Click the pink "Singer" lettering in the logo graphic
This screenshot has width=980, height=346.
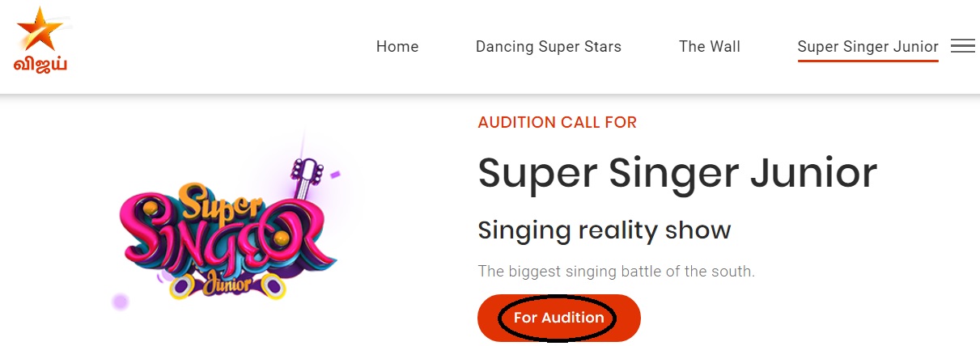[x=218, y=239]
